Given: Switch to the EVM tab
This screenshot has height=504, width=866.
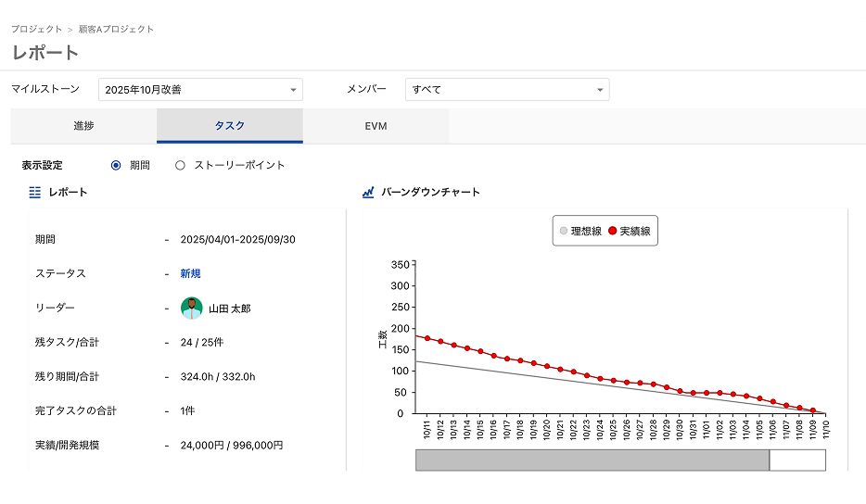Looking at the screenshot, I should point(376,126).
